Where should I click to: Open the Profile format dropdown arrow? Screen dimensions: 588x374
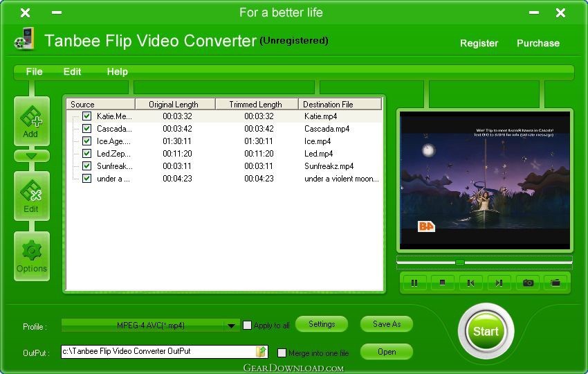[x=231, y=326]
